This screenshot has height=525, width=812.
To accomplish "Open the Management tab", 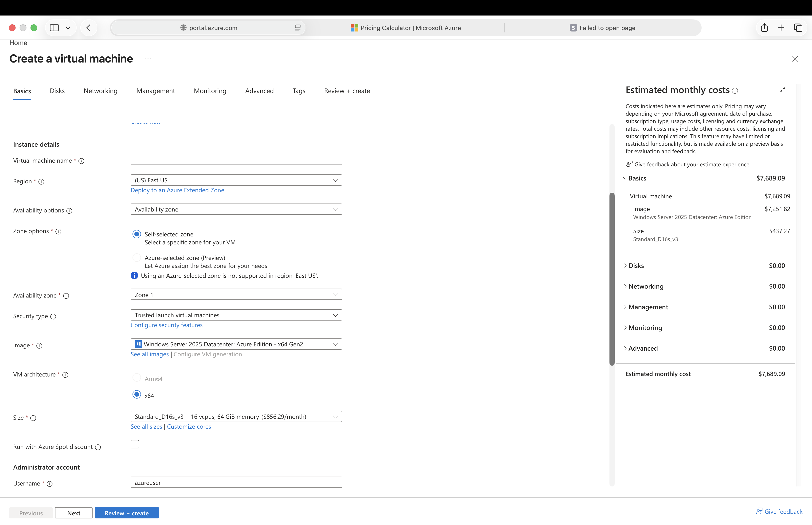I will [x=156, y=91].
